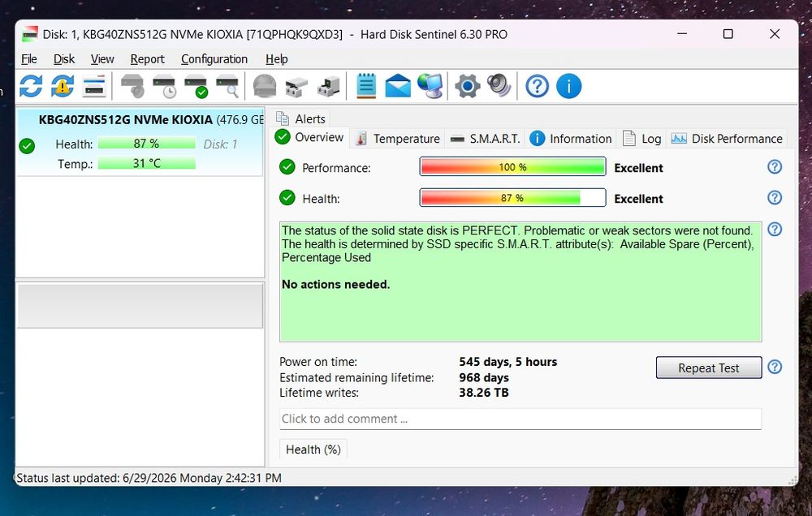Image resolution: width=812 pixels, height=516 pixels.
Task: Open the View menu
Action: point(102,59)
